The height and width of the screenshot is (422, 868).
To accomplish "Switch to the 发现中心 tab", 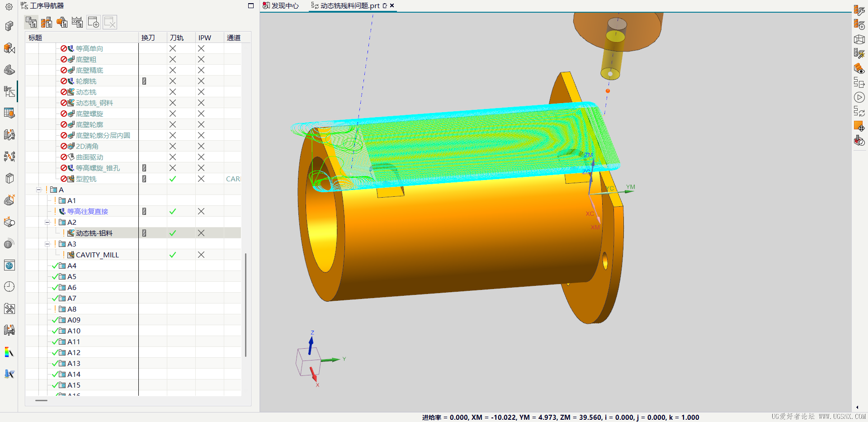I will tap(281, 6).
